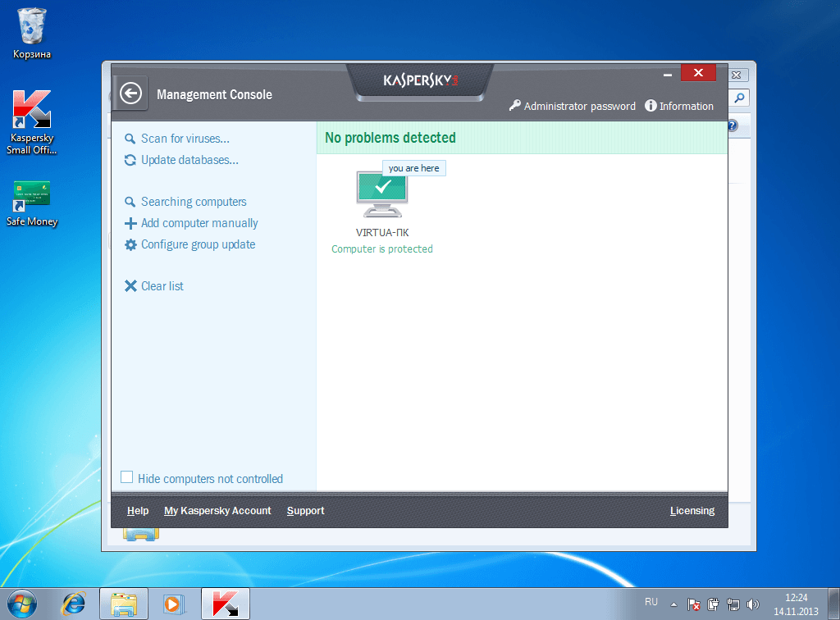Viewport: 840px width, 620px height.
Task: Click the Show desktop strip
Action: pyautogui.click(x=834, y=604)
